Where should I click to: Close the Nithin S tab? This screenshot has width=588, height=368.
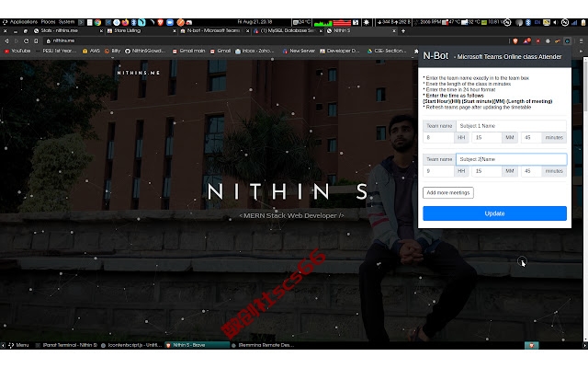(394, 30)
